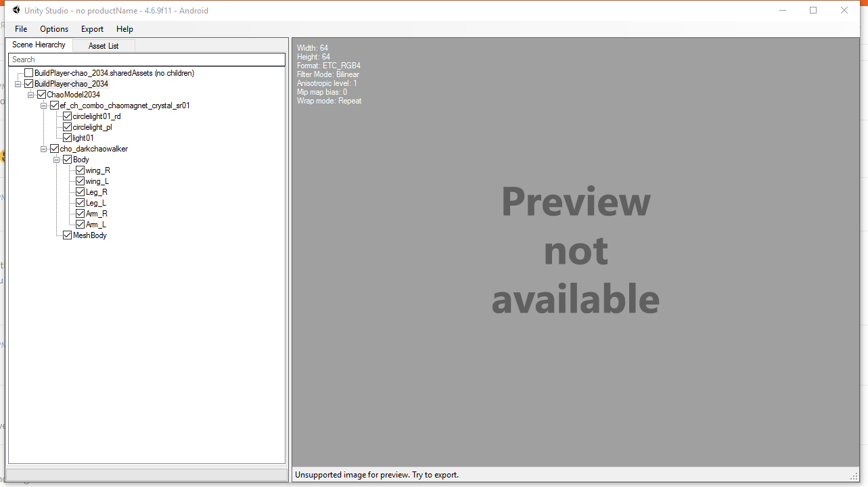Image resolution: width=868 pixels, height=487 pixels.
Task: Toggle the Arm_L checkbox
Action: click(80, 225)
